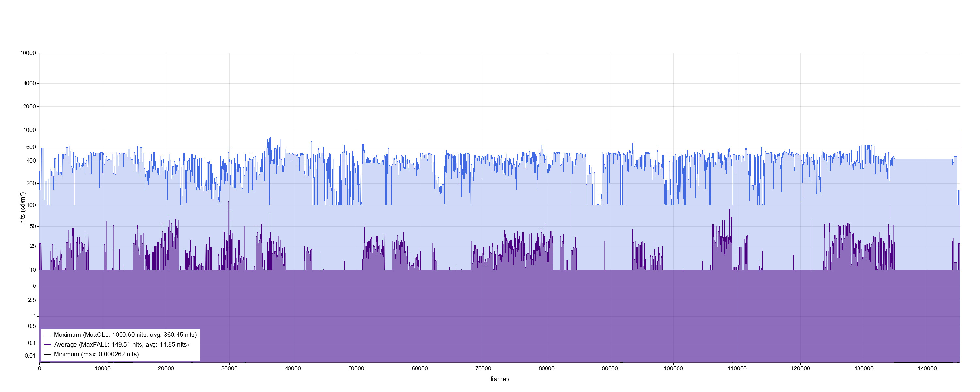Click the 0 x-axis tick label

pos(39,369)
